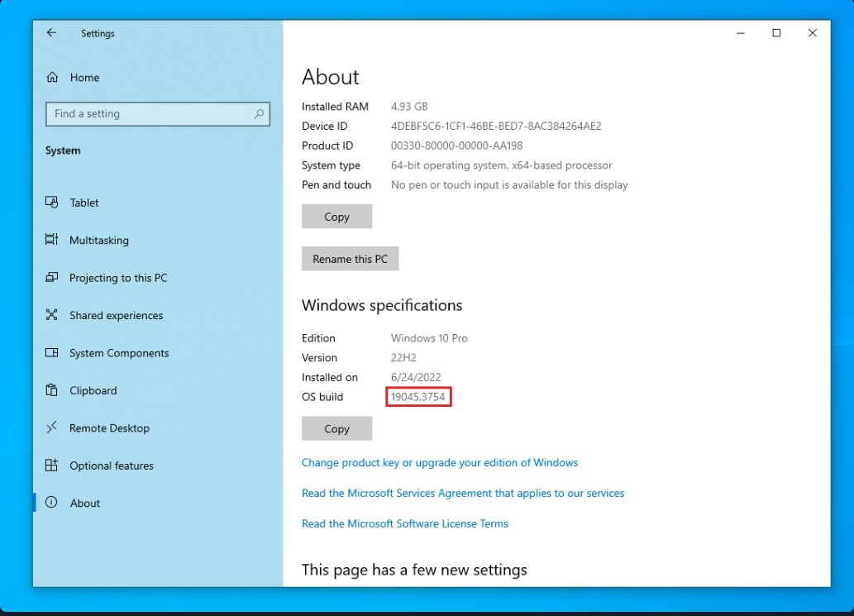The height and width of the screenshot is (616, 854).
Task: Click the Version value 22H2
Action: [403, 357]
